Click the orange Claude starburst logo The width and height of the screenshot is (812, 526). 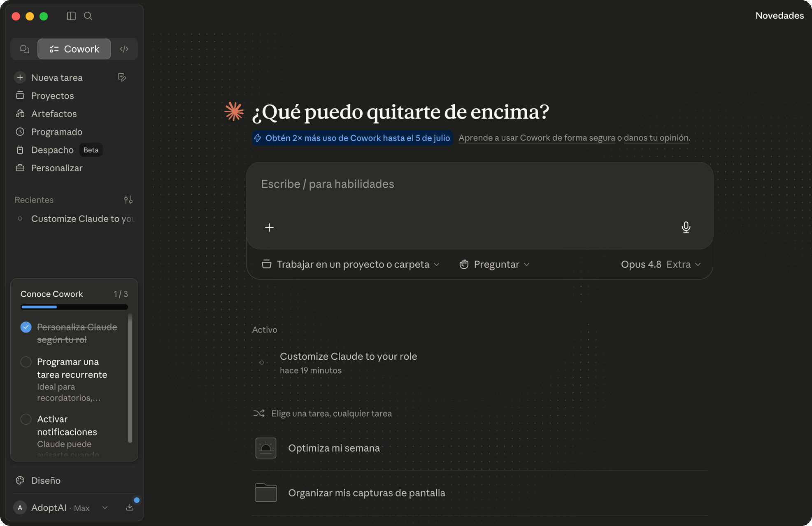pos(234,112)
